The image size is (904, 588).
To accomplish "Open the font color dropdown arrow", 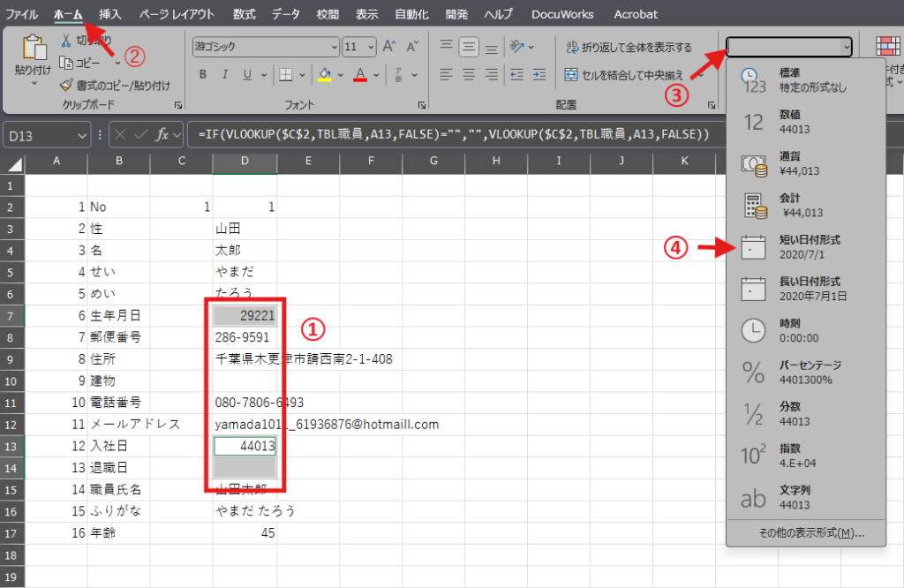I will (x=376, y=75).
